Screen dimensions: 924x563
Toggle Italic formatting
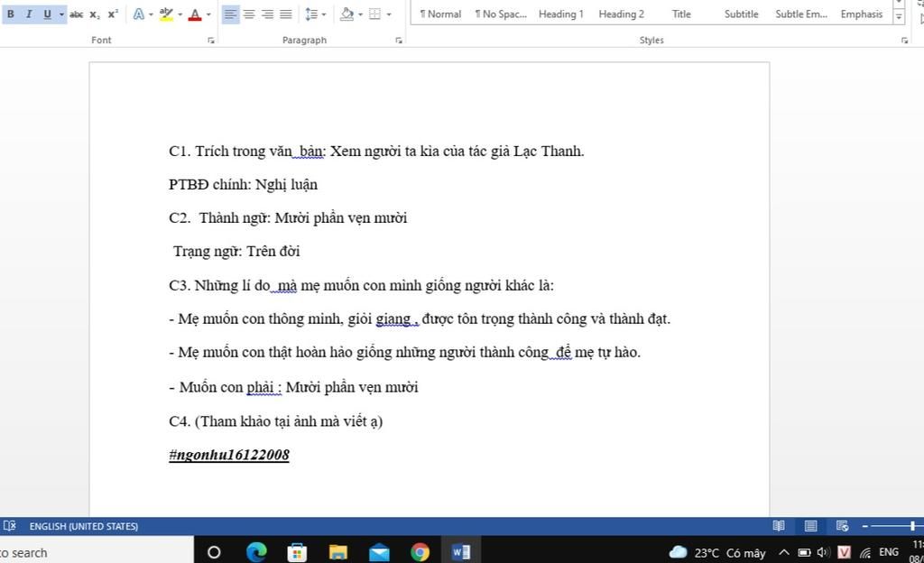tap(28, 14)
